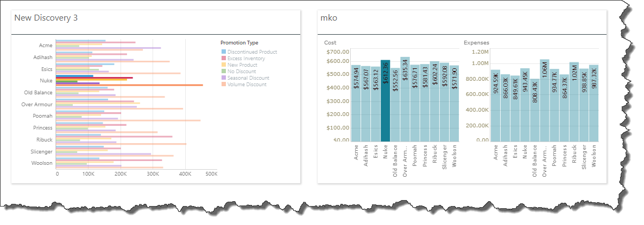
Task: Click the mko panel title
Action: tap(329, 18)
